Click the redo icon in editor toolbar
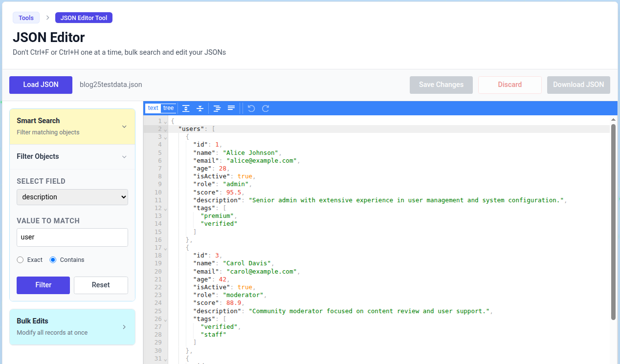Image resolution: width=620 pixels, height=364 pixels. click(x=266, y=108)
